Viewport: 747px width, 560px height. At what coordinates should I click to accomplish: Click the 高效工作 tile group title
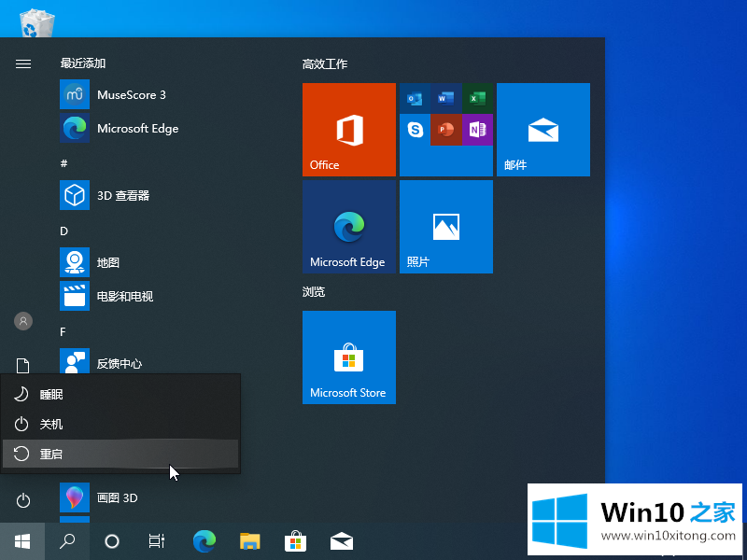(x=325, y=63)
